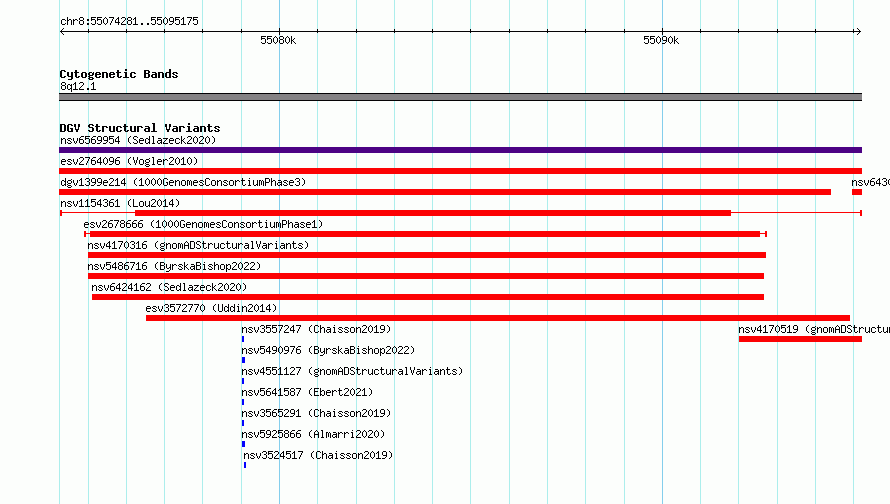This screenshot has width=890, height=504.
Task: Open the nsv1154361 (Lou2014) label
Action: coord(120,203)
